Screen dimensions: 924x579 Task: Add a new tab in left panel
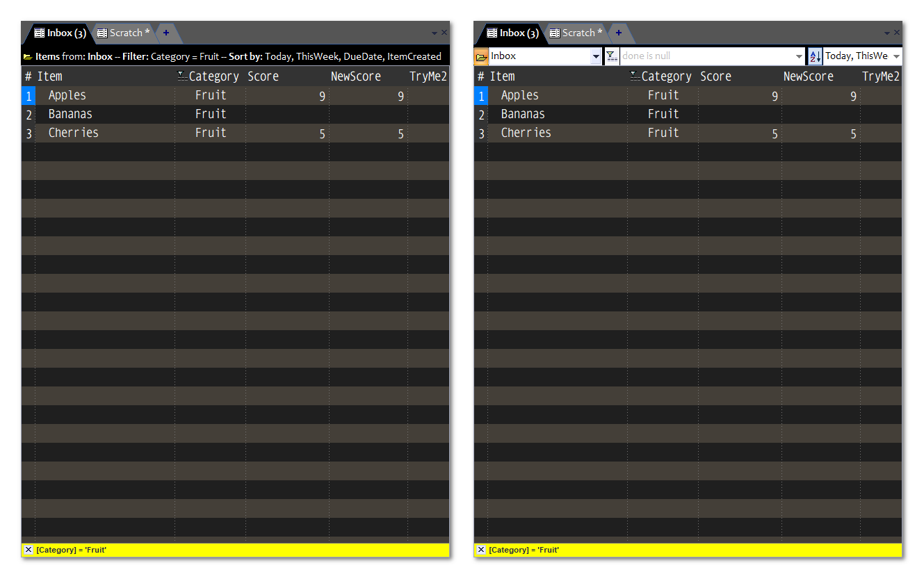(x=166, y=33)
